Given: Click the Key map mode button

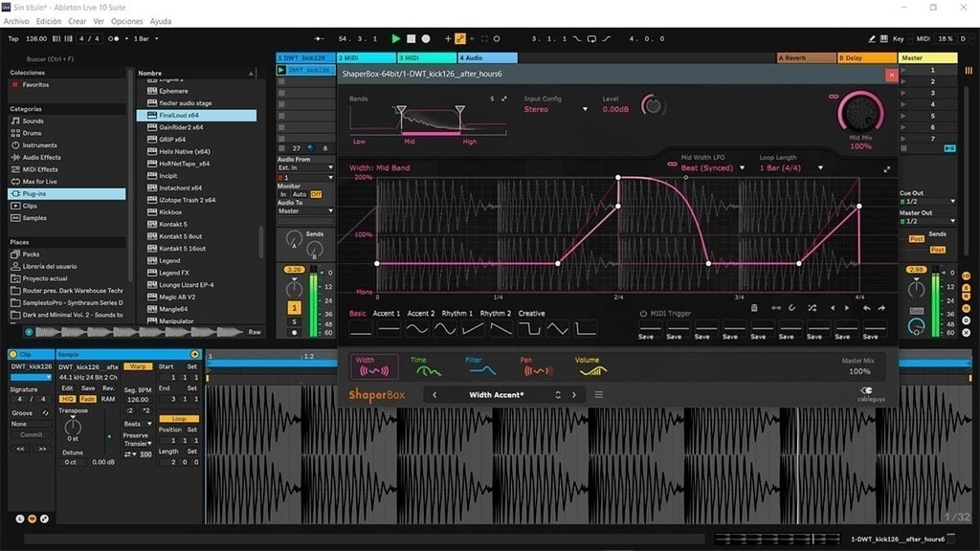Looking at the screenshot, I should (x=898, y=38).
